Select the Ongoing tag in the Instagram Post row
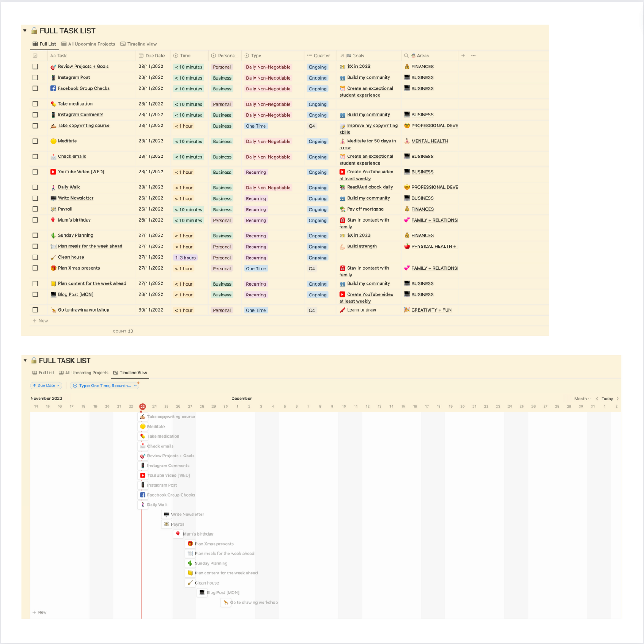Image resolution: width=644 pixels, height=644 pixels. click(x=317, y=78)
